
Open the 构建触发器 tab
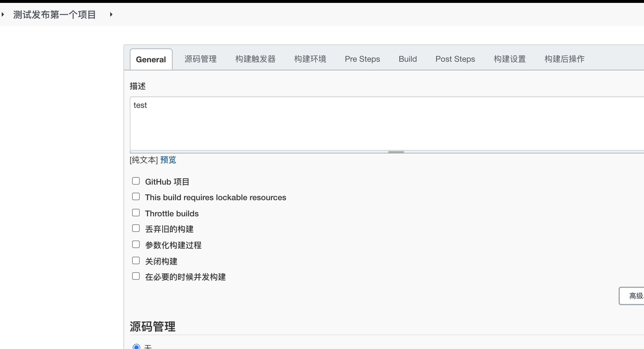tap(255, 59)
